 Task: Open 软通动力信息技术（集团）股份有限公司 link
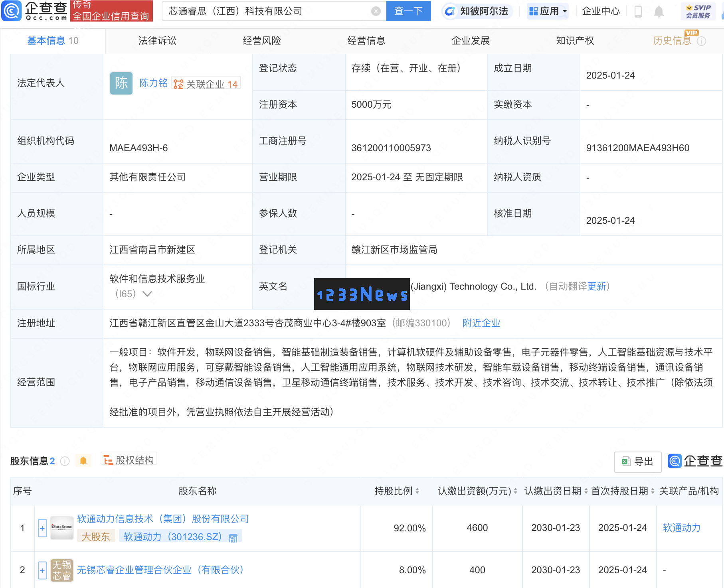point(163,519)
